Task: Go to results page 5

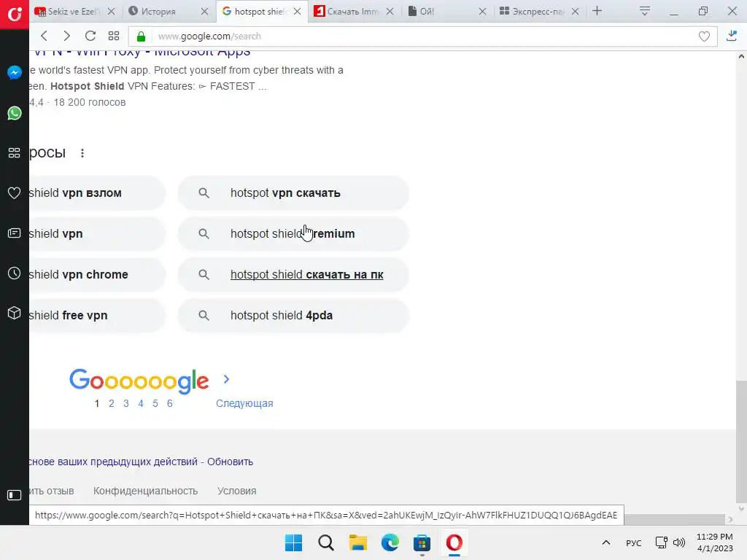Action: (x=155, y=403)
